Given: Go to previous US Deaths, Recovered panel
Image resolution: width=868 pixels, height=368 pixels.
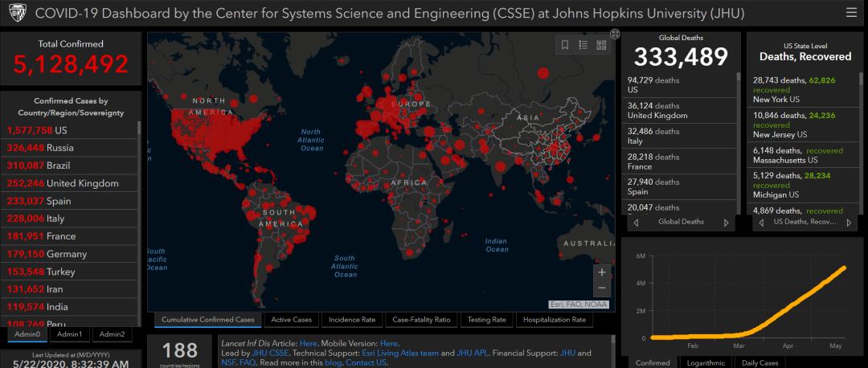Looking at the screenshot, I should point(761,223).
